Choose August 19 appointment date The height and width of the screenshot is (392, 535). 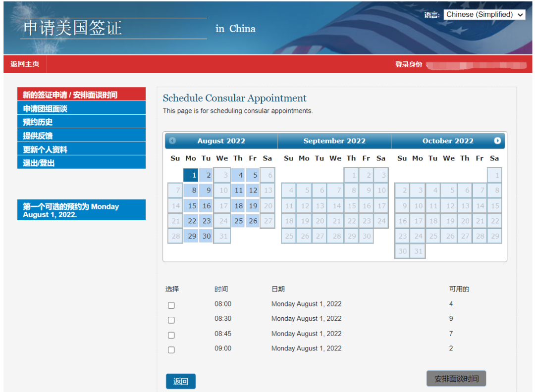[253, 205]
